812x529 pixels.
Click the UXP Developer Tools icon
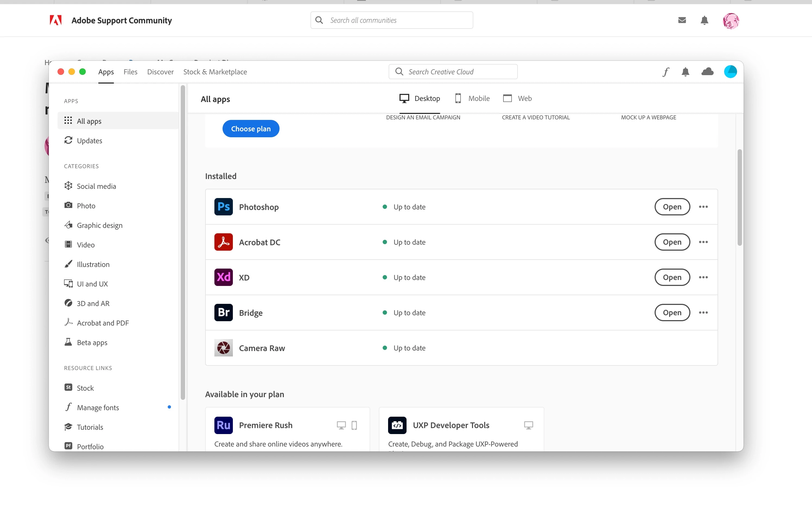coord(397,425)
